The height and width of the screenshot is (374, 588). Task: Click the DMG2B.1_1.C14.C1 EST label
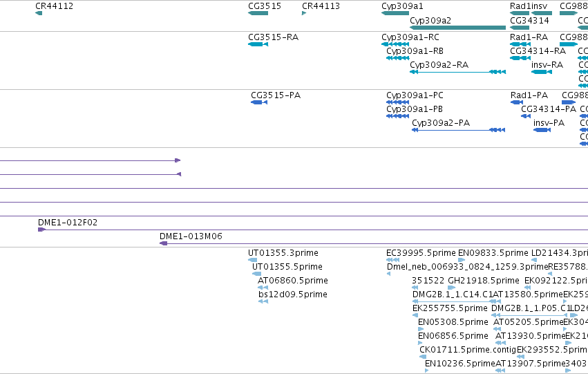pos(453,294)
